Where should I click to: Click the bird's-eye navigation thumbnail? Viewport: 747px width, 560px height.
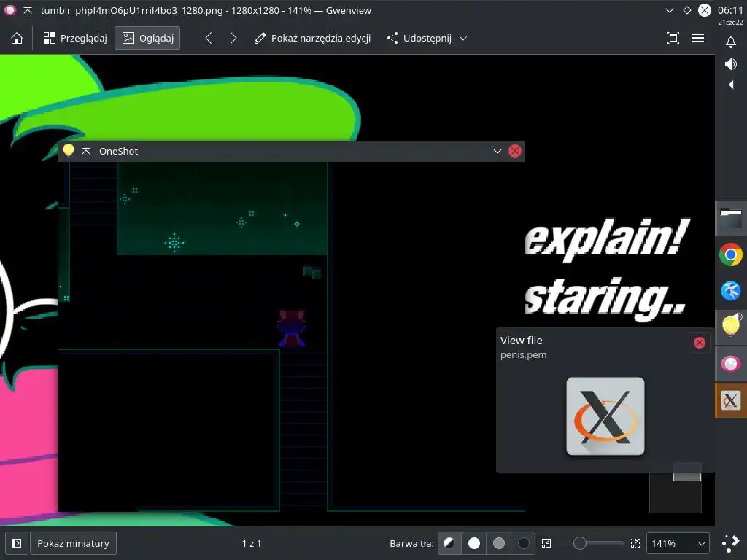pos(676,489)
